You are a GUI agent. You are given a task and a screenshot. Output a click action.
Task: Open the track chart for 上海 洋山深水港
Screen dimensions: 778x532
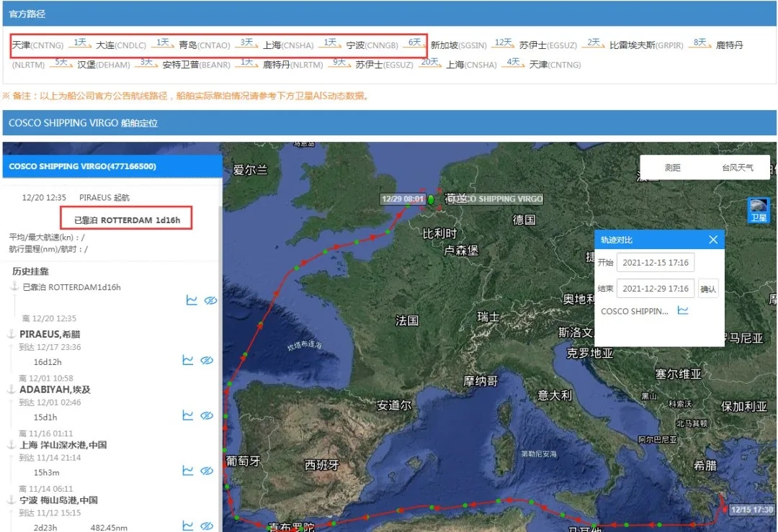tap(187, 470)
